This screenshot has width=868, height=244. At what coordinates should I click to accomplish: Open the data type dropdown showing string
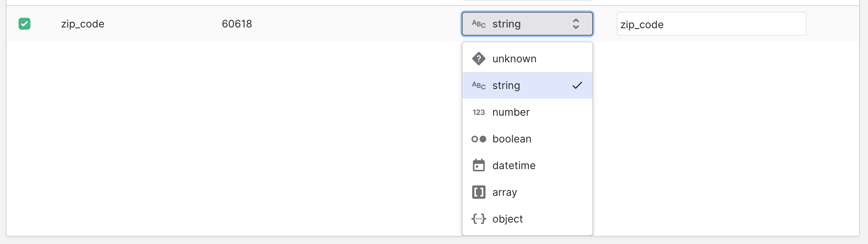click(526, 24)
